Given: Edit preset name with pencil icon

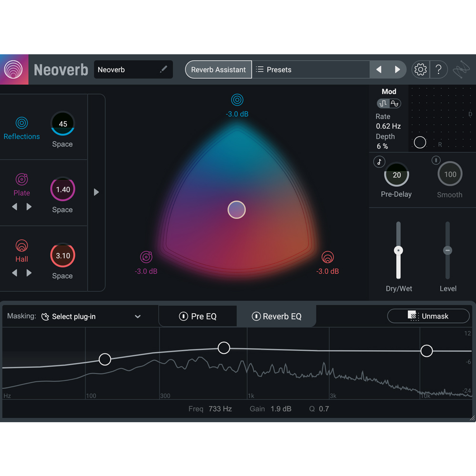Looking at the screenshot, I should (163, 69).
